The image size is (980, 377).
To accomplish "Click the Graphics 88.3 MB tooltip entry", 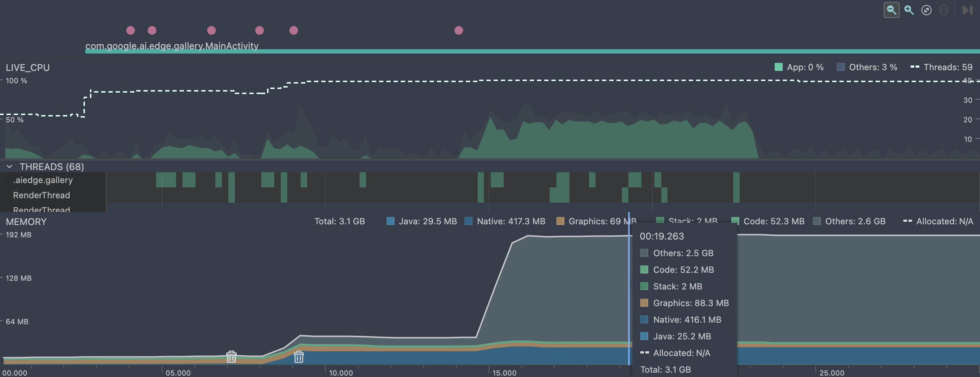I will coord(691,303).
